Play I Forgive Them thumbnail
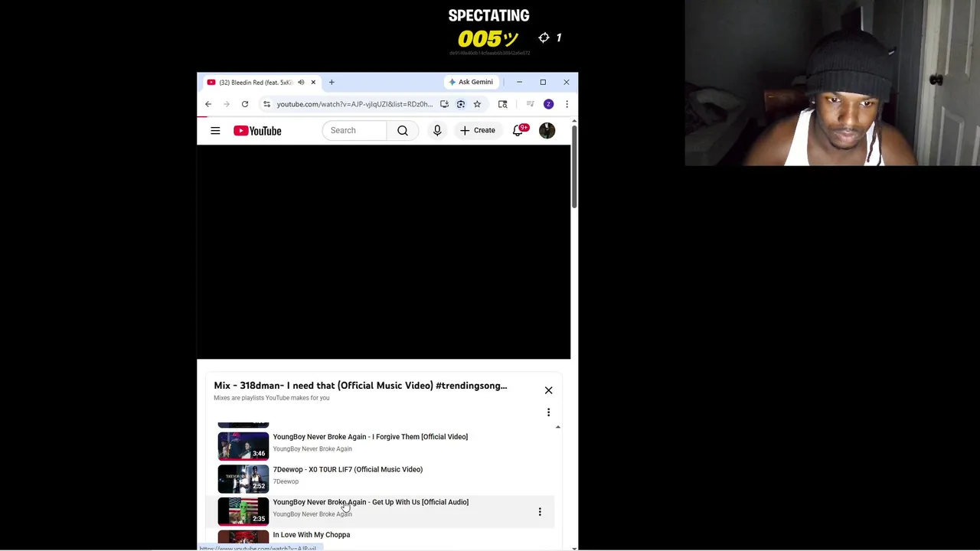 click(x=243, y=445)
